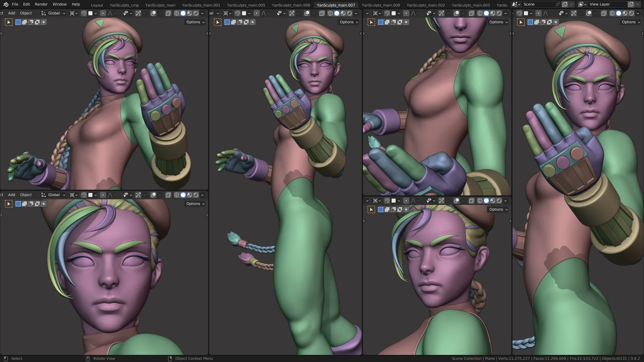Toggle proportional editing
This screenshot has height=362, width=644.
click(x=103, y=13)
